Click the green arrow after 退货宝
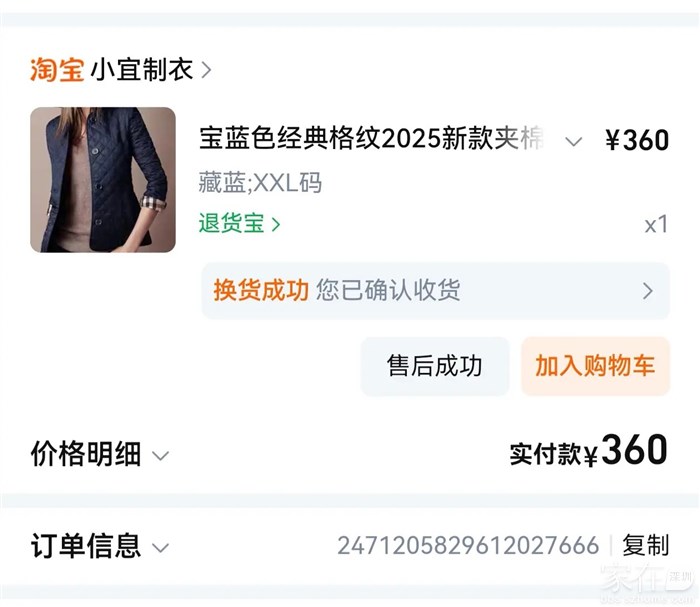Viewport: 700px width, 607px height. pos(276,224)
